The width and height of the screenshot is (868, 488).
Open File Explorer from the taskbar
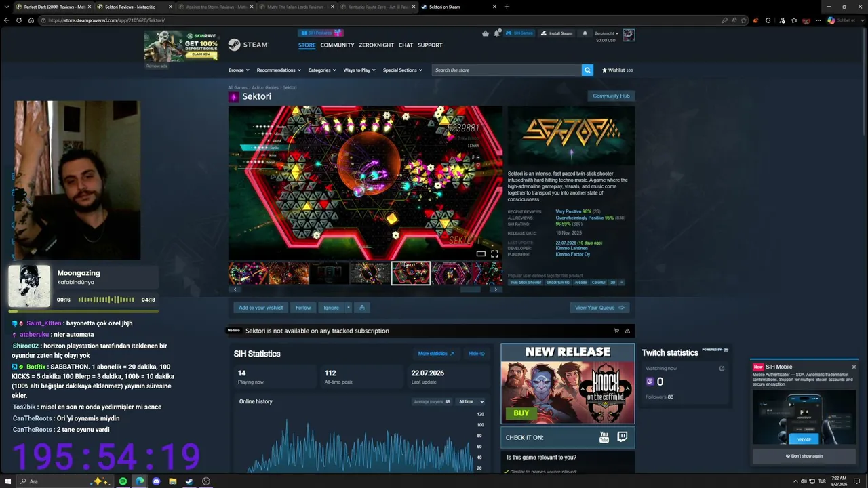pos(173,481)
